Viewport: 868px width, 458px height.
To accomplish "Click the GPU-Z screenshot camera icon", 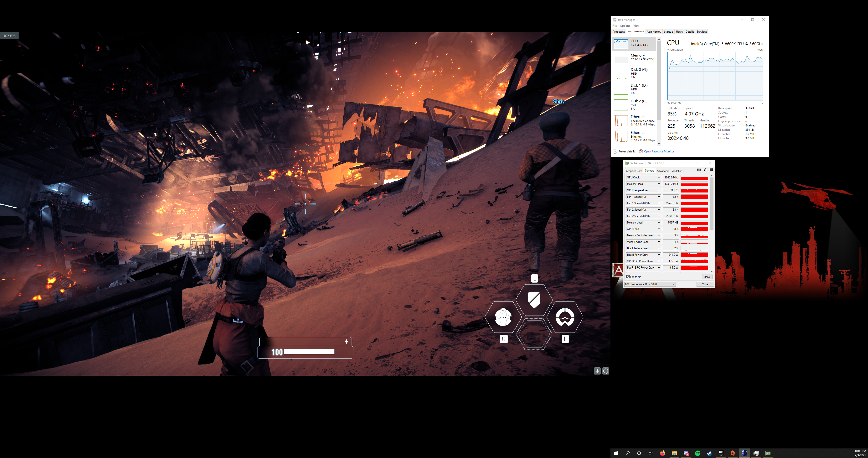I will (x=698, y=170).
